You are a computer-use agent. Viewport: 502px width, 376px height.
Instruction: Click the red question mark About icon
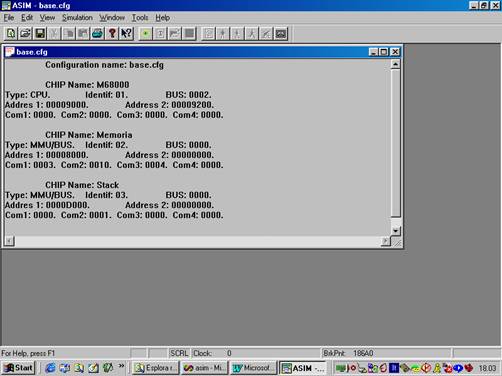click(112, 33)
